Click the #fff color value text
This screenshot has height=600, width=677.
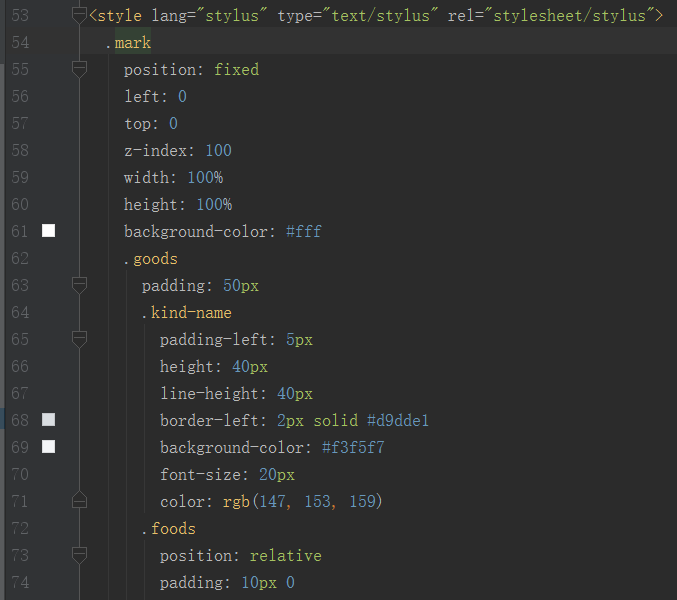point(304,231)
